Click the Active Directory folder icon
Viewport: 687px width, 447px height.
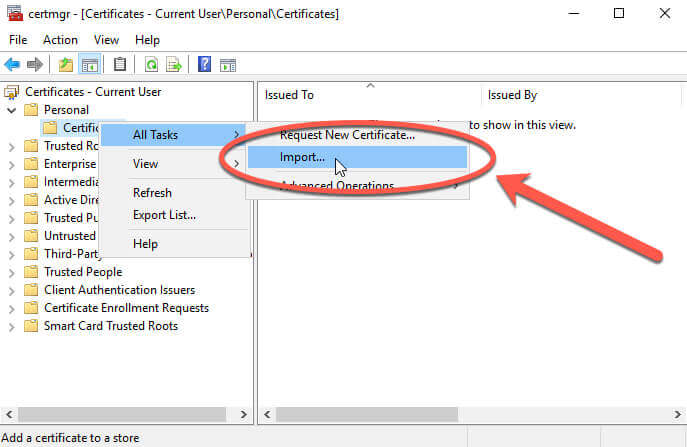click(x=31, y=200)
